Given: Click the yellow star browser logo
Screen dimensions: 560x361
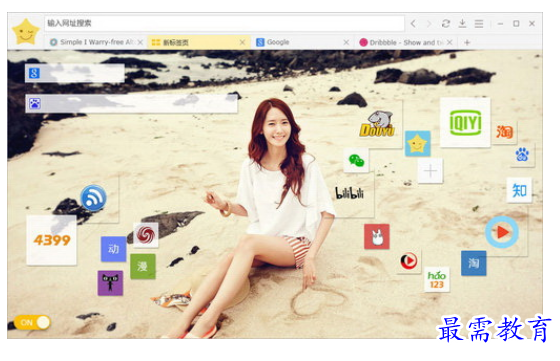Looking at the screenshot, I should click(x=25, y=32).
